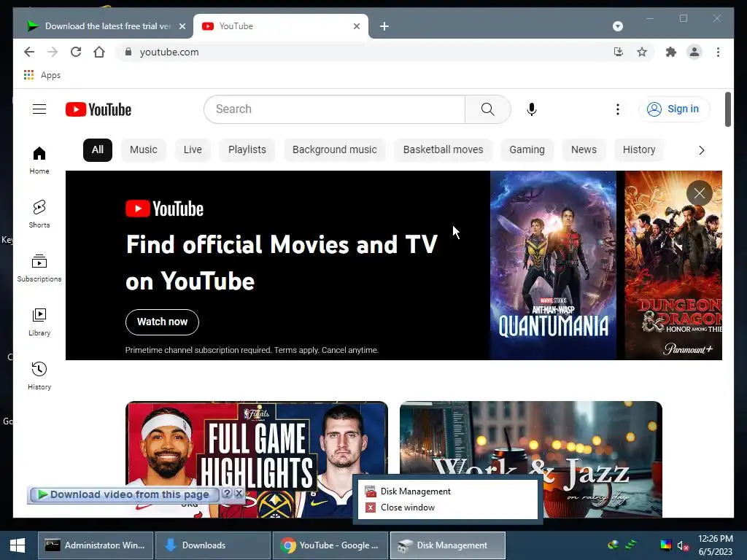Click the Disk Management taskbar button
The width and height of the screenshot is (747, 560).
(447, 545)
